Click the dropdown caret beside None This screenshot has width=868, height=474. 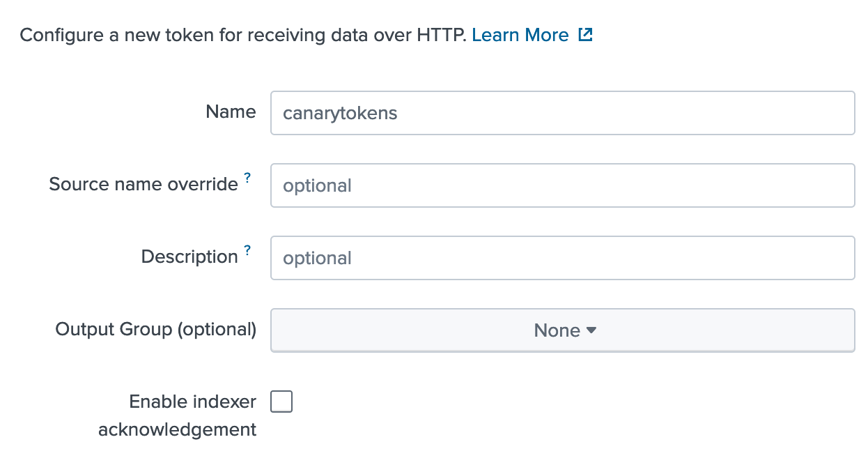tap(591, 330)
